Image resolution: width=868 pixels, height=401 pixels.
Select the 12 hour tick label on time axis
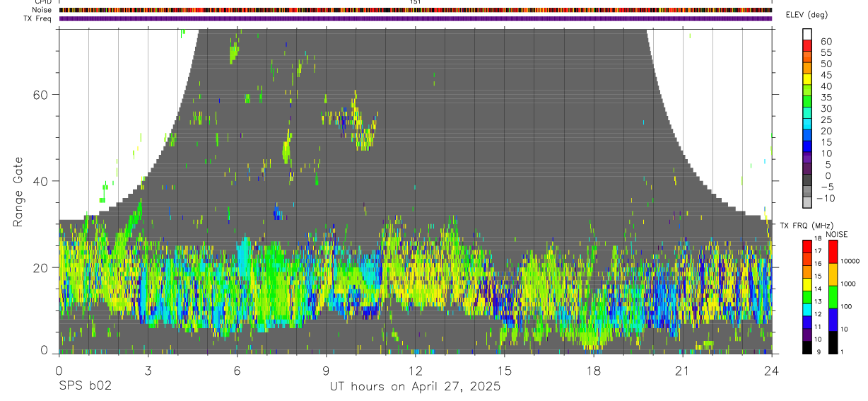tap(415, 371)
